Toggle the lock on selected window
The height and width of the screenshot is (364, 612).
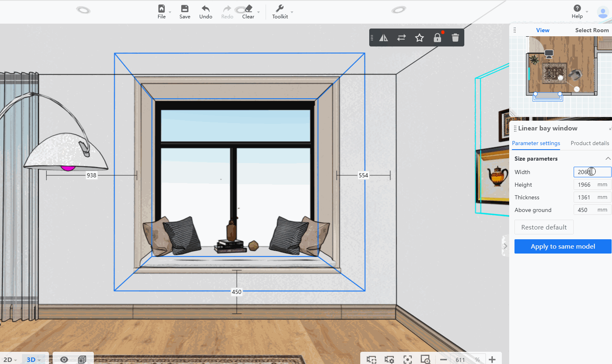pos(437,38)
